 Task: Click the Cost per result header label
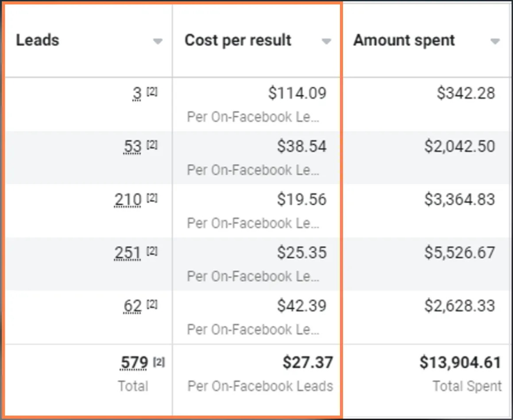click(238, 40)
